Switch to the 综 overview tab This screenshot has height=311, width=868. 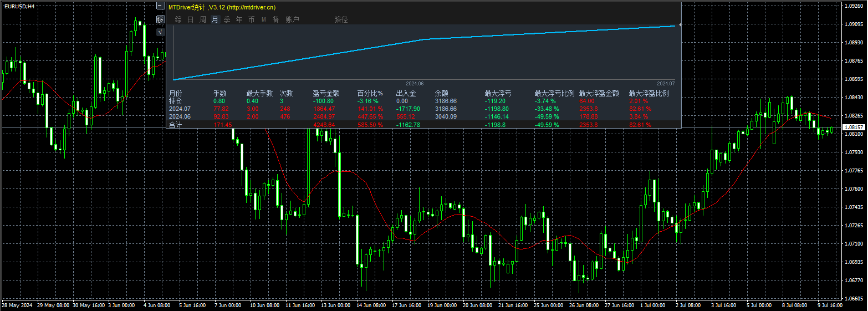coord(178,19)
